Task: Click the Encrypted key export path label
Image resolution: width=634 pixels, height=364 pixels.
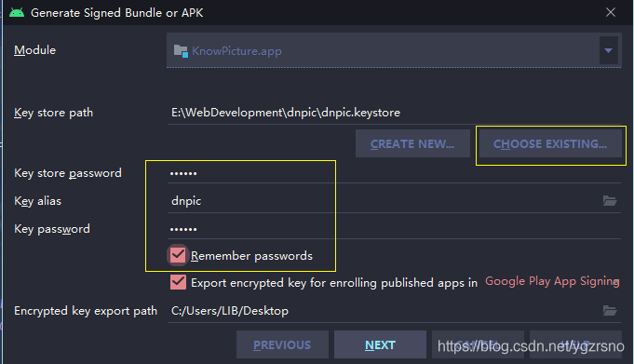Action: (x=86, y=311)
